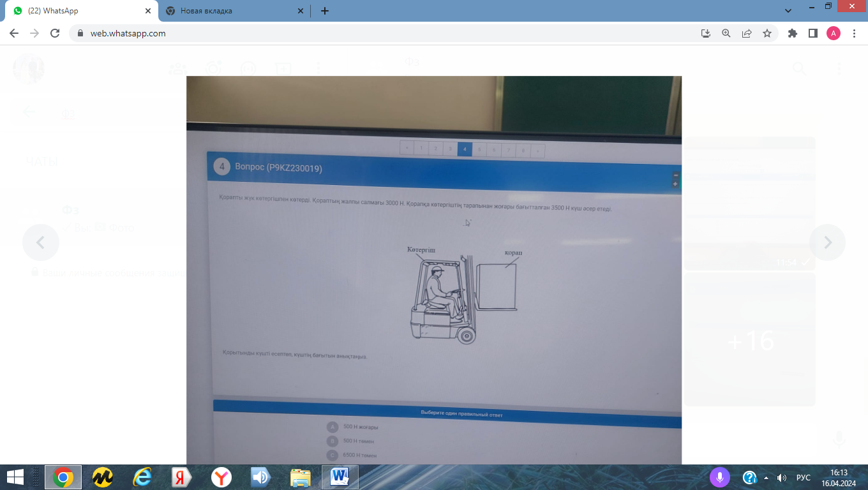Close the Новая вкладка tab
Viewport: 868px width, 490px height.
point(301,11)
